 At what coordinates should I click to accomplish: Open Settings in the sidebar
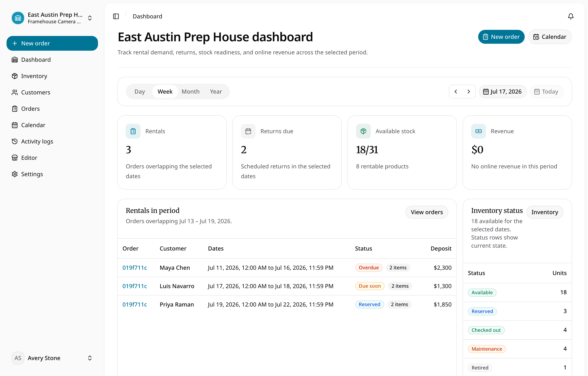52,174
